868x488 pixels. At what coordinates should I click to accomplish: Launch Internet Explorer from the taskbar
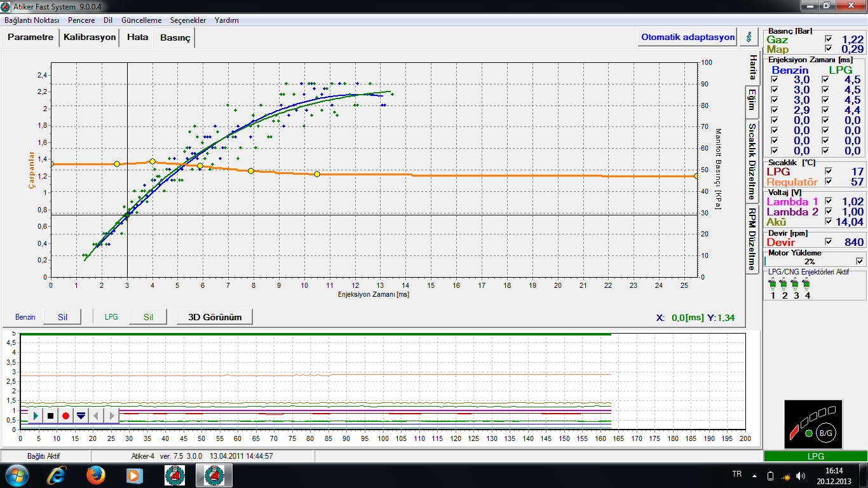point(57,475)
